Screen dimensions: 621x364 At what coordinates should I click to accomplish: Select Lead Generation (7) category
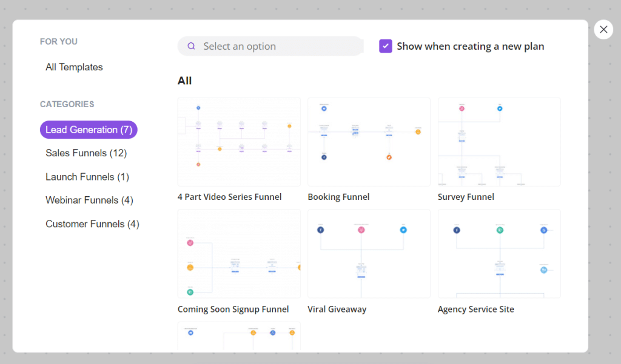(89, 130)
